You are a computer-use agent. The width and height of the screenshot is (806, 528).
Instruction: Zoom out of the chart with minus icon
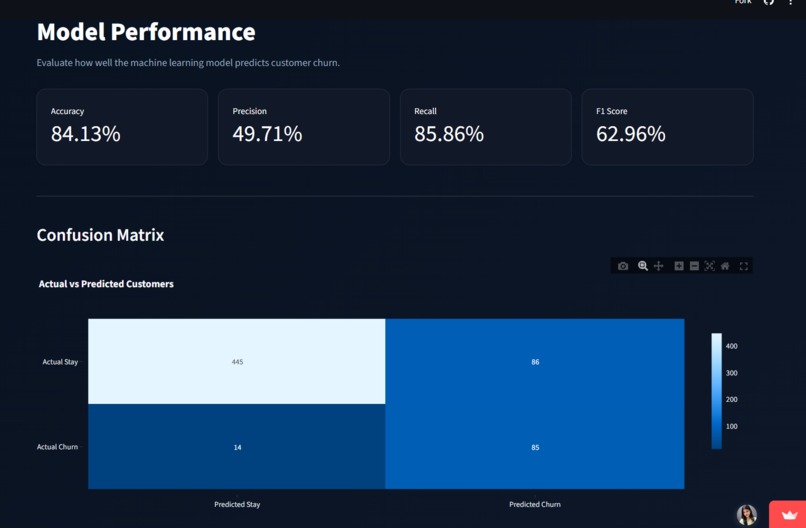tap(694, 266)
